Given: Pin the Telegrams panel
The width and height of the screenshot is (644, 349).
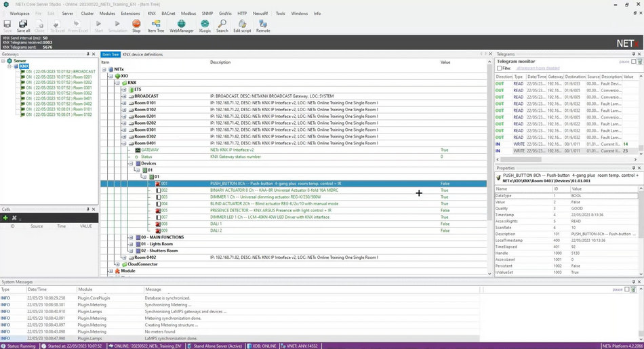Looking at the screenshot, I should click(x=633, y=54).
